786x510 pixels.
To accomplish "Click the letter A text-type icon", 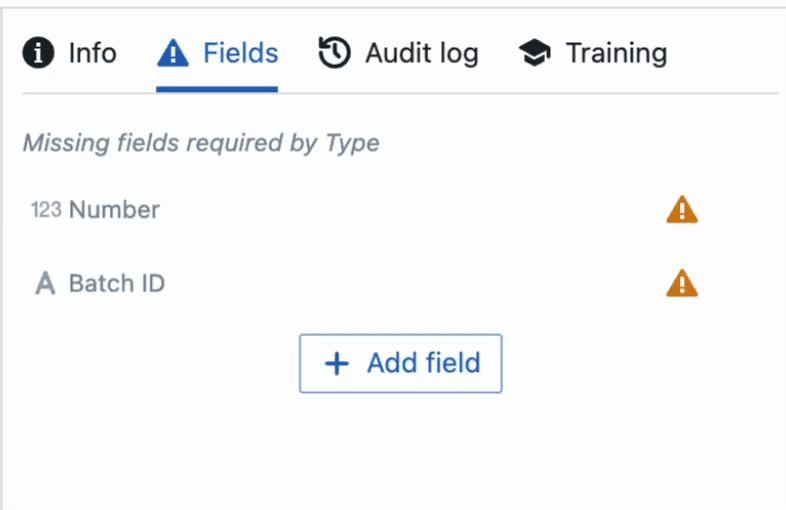I will [45, 283].
